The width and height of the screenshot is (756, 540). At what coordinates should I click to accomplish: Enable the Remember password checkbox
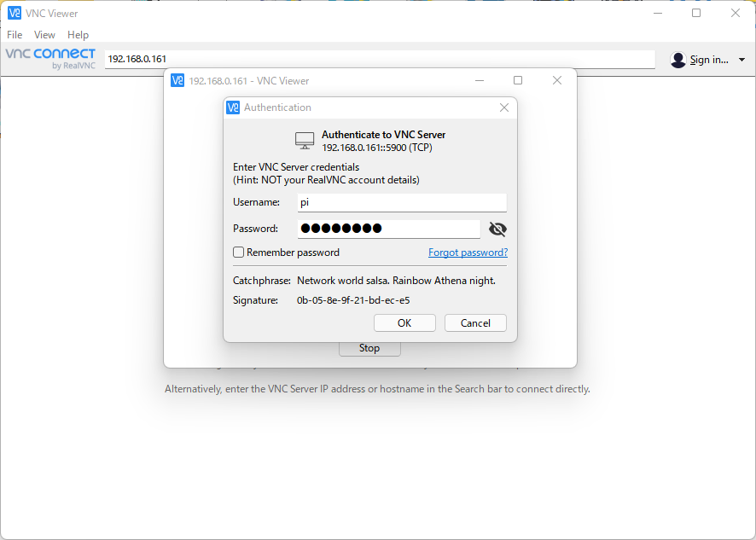pyautogui.click(x=238, y=253)
